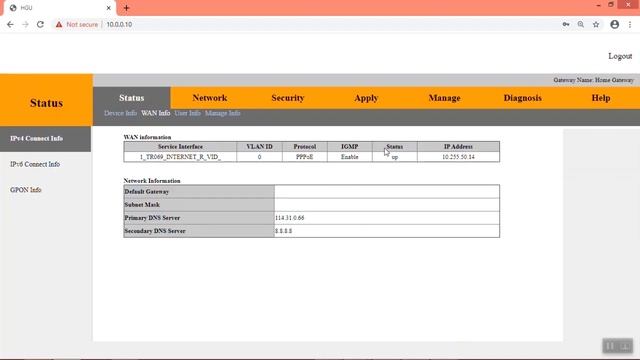Click secondary DNS value 8.8.8.8
640x360 pixels.
pos(283,231)
